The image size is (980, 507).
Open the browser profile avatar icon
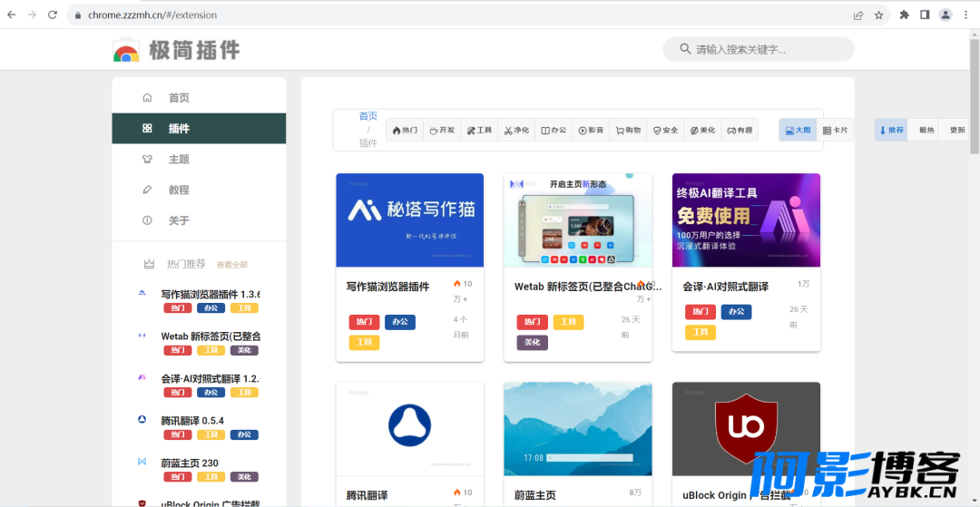[x=946, y=15]
